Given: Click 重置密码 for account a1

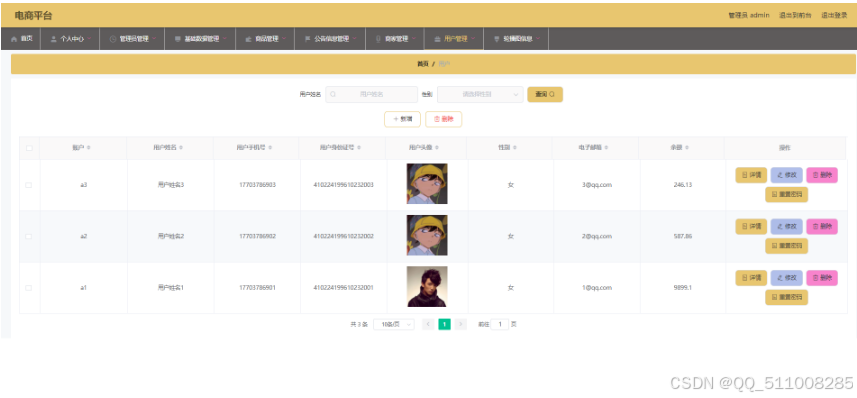Looking at the screenshot, I should pos(786,297).
